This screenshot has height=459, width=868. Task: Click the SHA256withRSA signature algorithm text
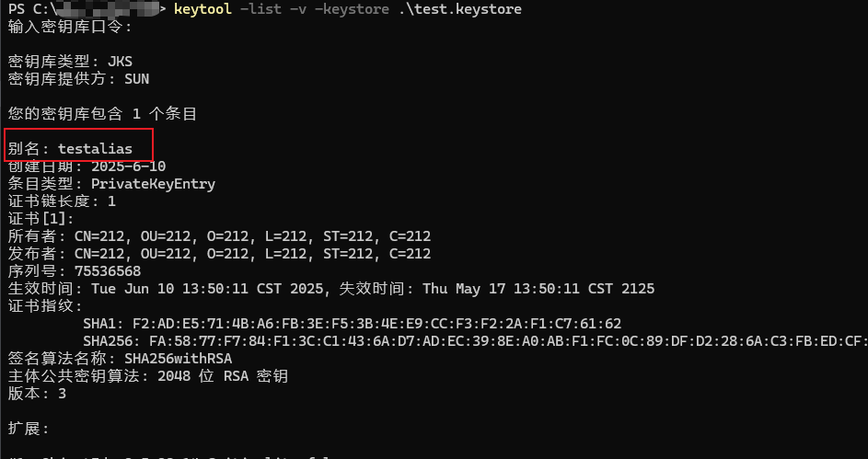[x=179, y=359]
